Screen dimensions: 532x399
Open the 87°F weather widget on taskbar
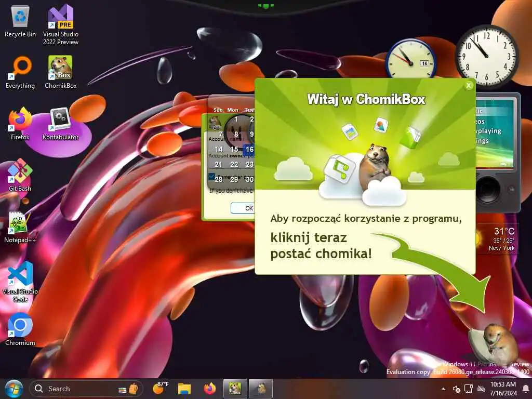(x=161, y=388)
